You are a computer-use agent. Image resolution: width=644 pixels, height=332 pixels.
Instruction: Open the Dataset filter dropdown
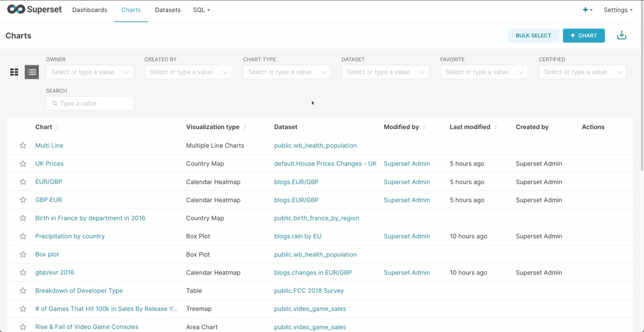tap(385, 72)
